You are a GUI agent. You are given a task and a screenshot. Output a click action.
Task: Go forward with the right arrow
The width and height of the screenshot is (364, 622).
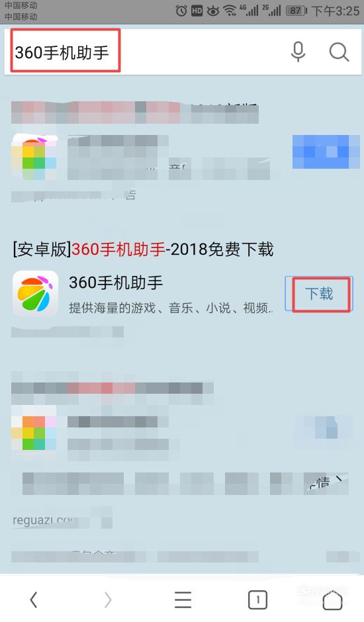click(108, 600)
